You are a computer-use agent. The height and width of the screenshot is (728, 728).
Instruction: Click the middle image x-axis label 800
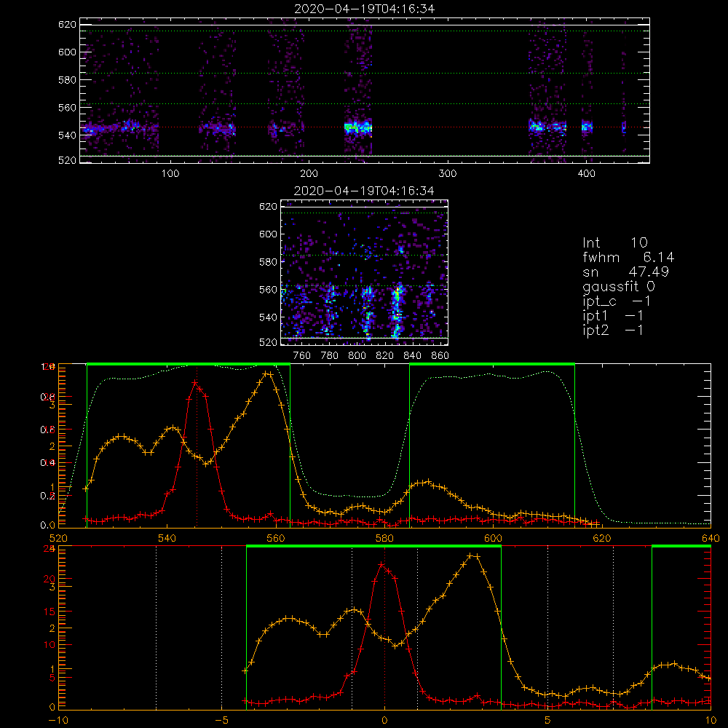coord(357,356)
